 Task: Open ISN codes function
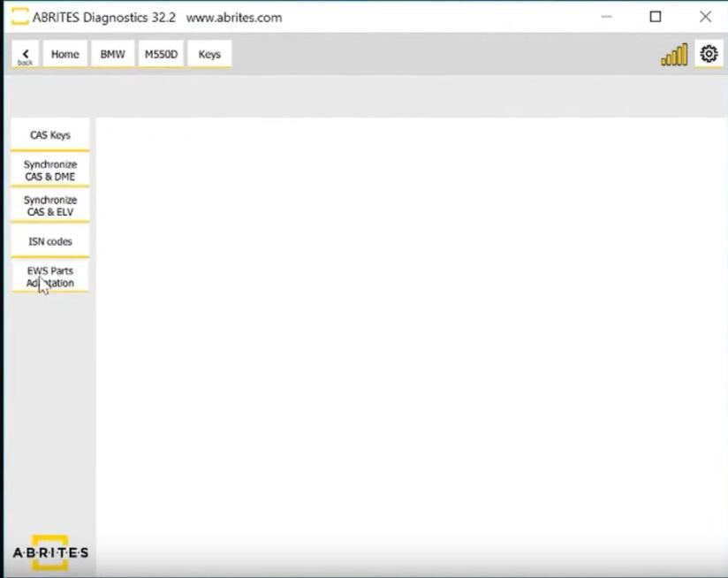pyautogui.click(x=50, y=241)
